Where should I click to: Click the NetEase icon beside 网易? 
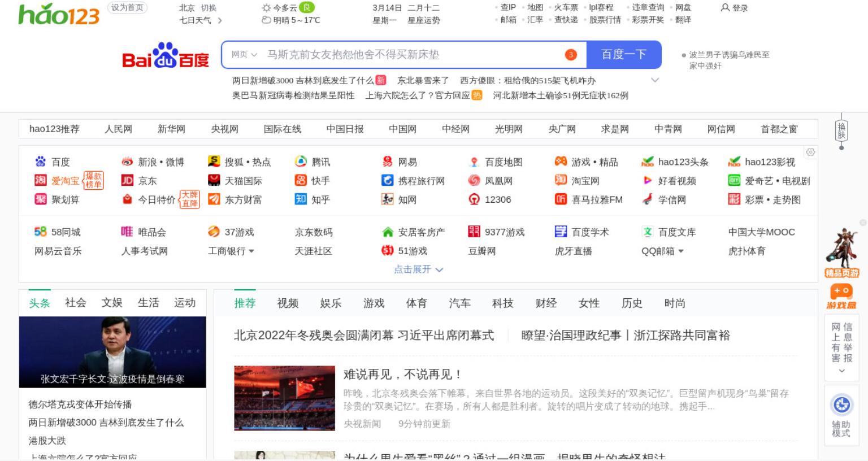click(387, 162)
